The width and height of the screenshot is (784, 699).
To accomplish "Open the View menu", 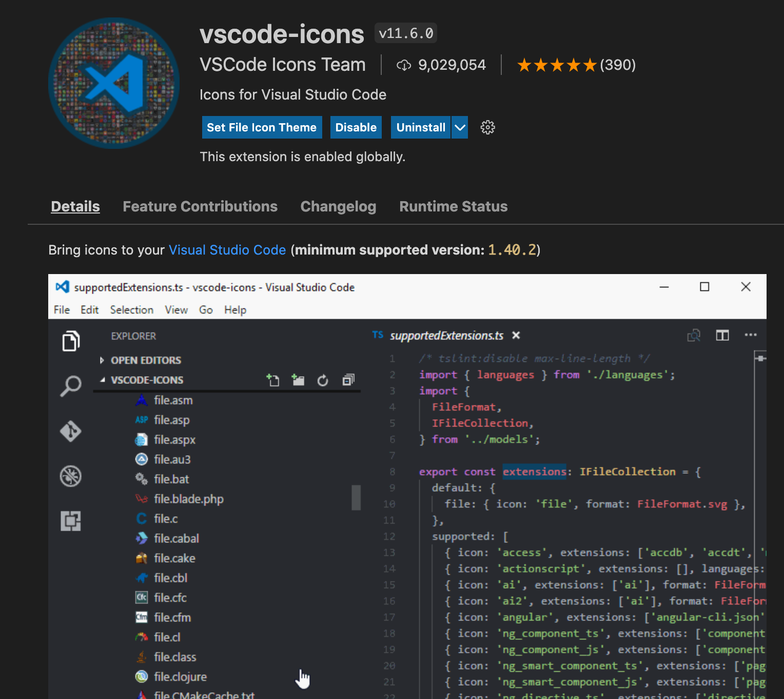I will 176,309.
